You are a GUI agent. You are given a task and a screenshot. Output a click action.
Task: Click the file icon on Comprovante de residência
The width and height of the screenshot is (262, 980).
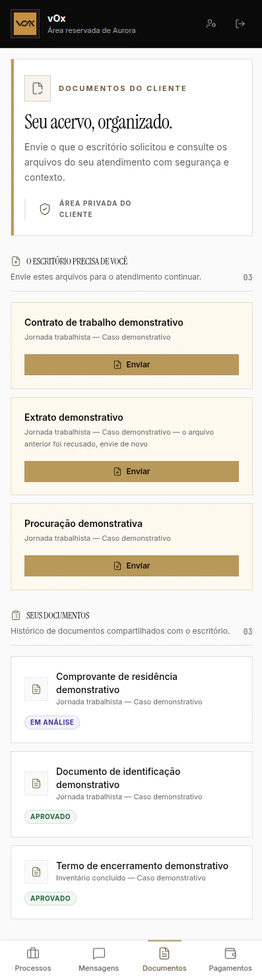36,689
